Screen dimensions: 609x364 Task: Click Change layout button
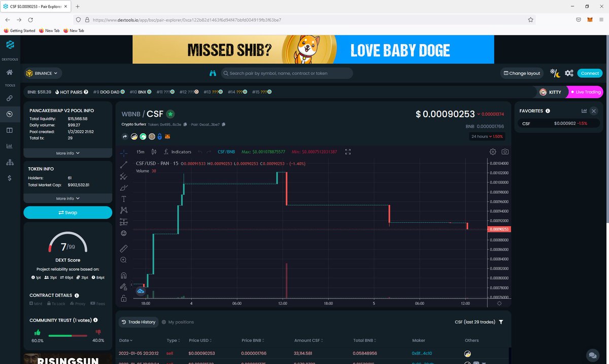(522, 73)
